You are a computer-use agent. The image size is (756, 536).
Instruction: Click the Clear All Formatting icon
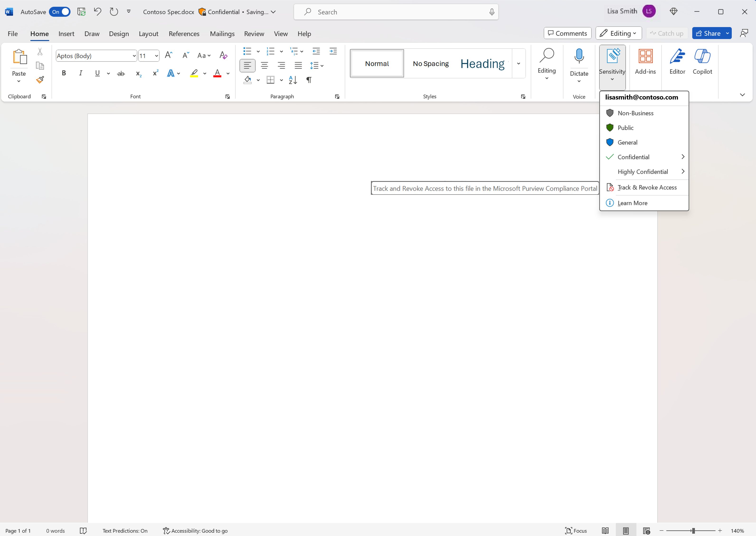coord(223,55)
